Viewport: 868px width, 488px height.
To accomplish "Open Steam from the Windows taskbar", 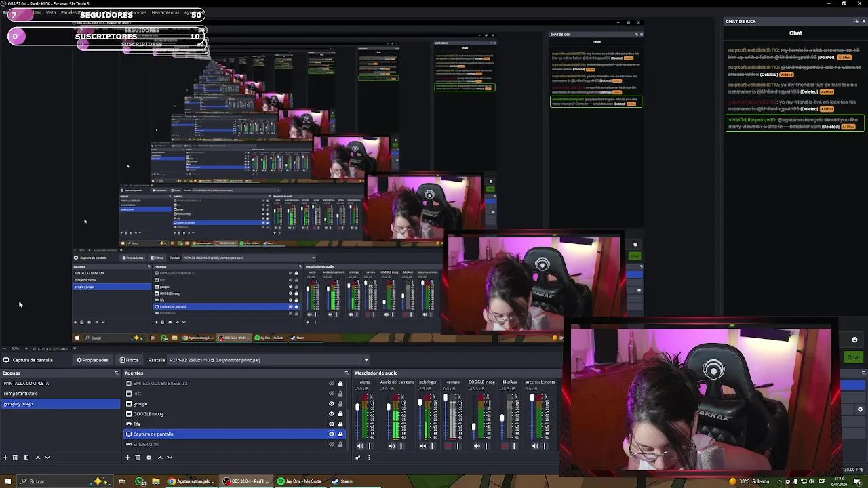I will (342, 481).
